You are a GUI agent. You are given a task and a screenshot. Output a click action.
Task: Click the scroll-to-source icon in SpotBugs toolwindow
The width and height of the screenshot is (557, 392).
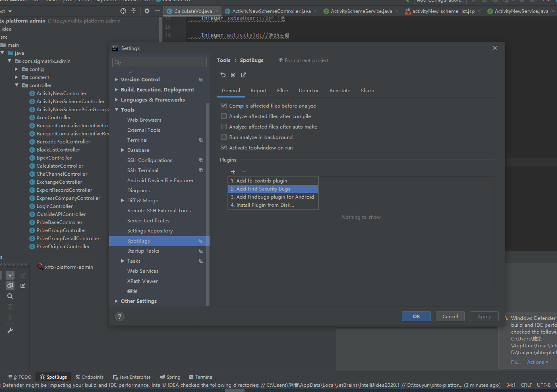coord(10,275)
